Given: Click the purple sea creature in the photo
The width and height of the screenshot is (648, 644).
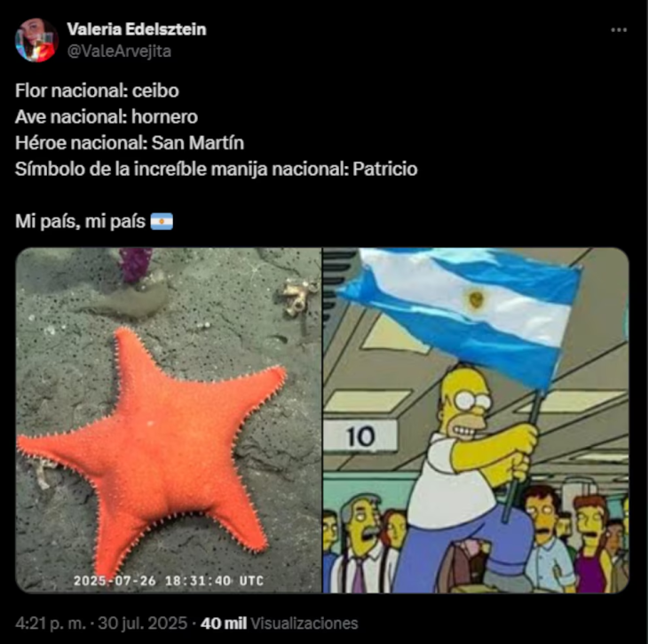Looking at the screenshot, I should (136, 265).
